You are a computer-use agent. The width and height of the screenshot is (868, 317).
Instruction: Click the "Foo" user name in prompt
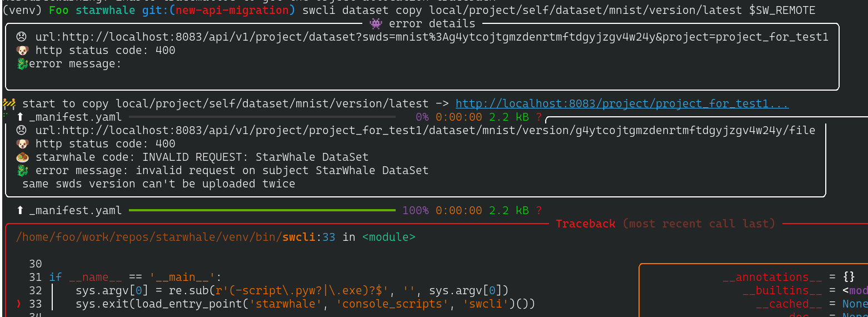[x=59, y=11]
